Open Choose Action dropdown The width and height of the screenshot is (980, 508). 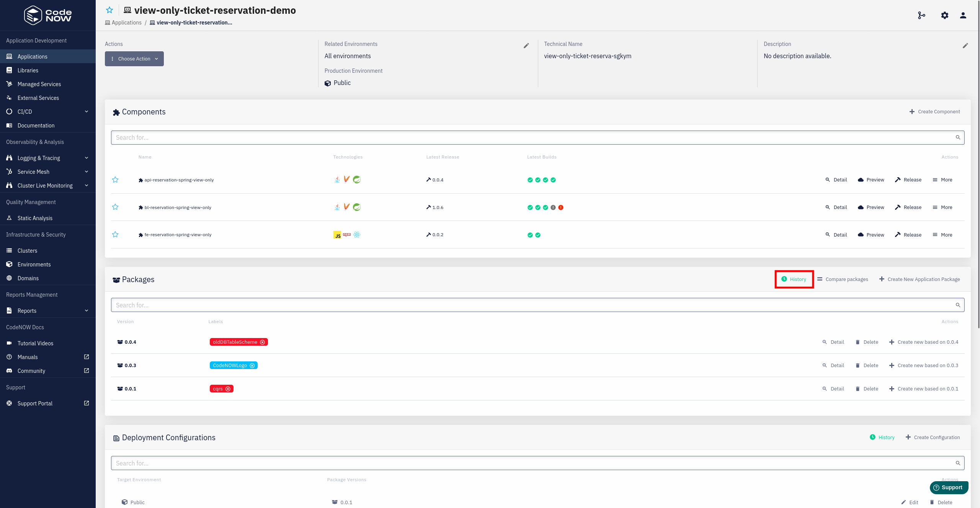[134, 59]
